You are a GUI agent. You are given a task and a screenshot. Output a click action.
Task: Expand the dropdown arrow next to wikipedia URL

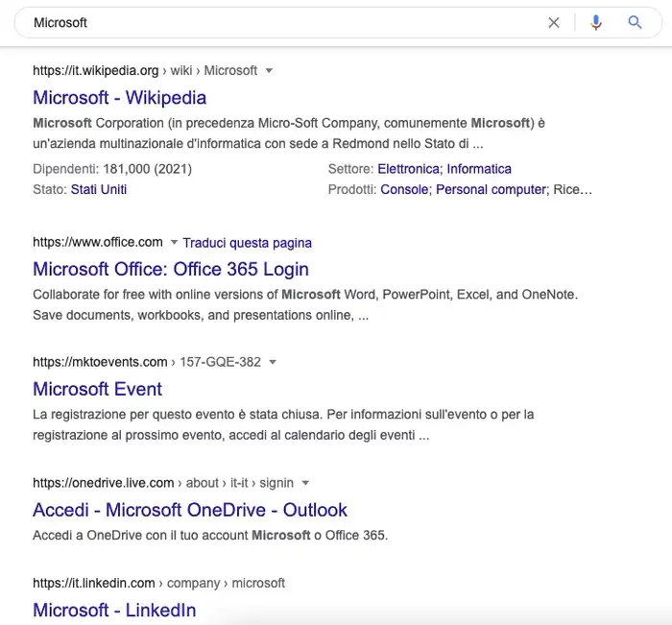point(269,71)
